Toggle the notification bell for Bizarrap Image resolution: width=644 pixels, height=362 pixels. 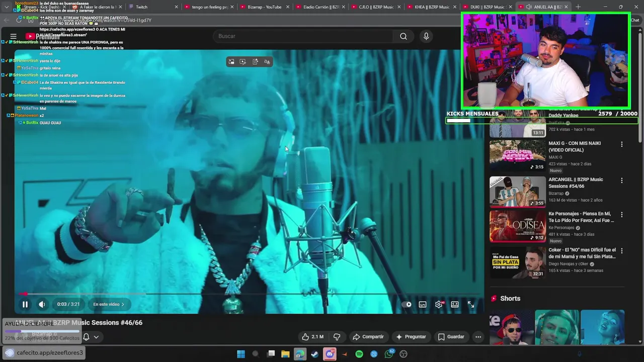tap(86, 337)
